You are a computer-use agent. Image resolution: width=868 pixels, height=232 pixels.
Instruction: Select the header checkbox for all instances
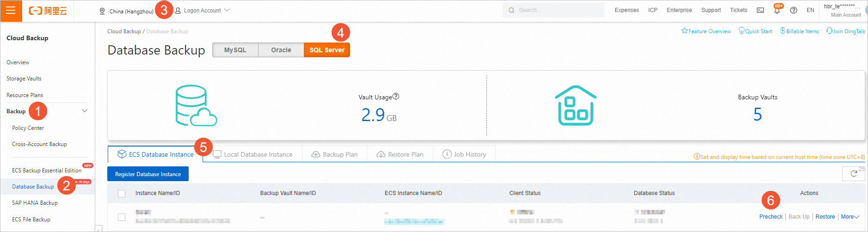122,194
